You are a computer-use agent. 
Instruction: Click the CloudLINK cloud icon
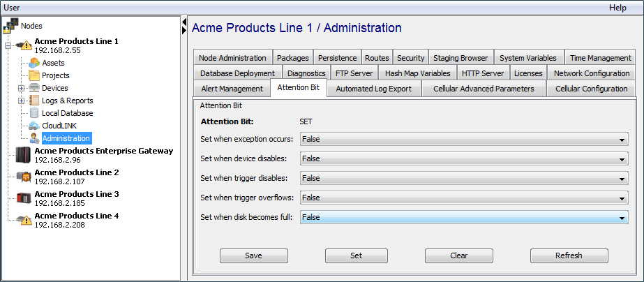(x=34, y=126)
